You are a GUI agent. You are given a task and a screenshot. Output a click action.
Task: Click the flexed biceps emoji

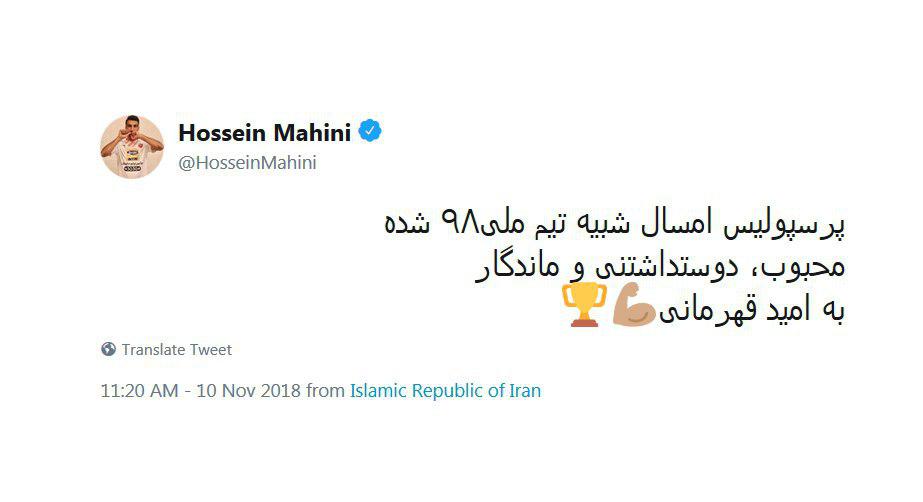pos(630,305)
